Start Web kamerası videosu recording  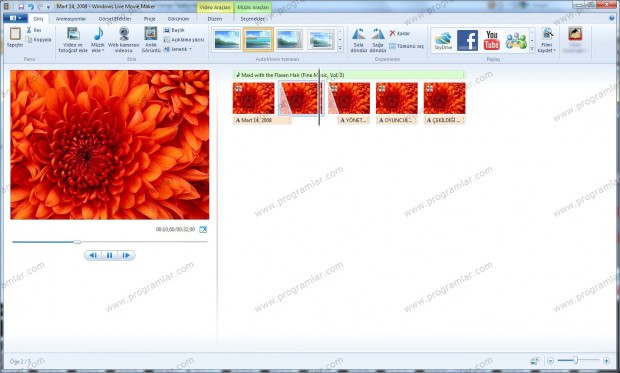124,40
